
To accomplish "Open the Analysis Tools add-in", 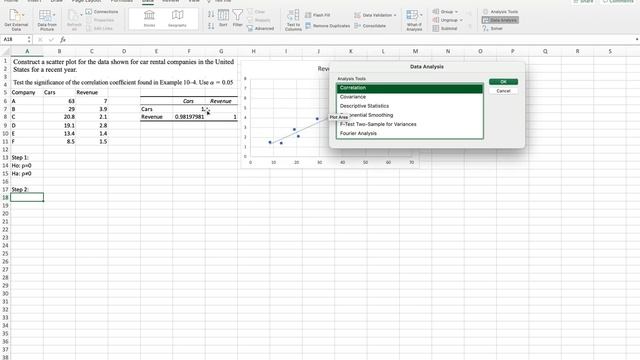I will pyautogui.click(x=500, y=12).
